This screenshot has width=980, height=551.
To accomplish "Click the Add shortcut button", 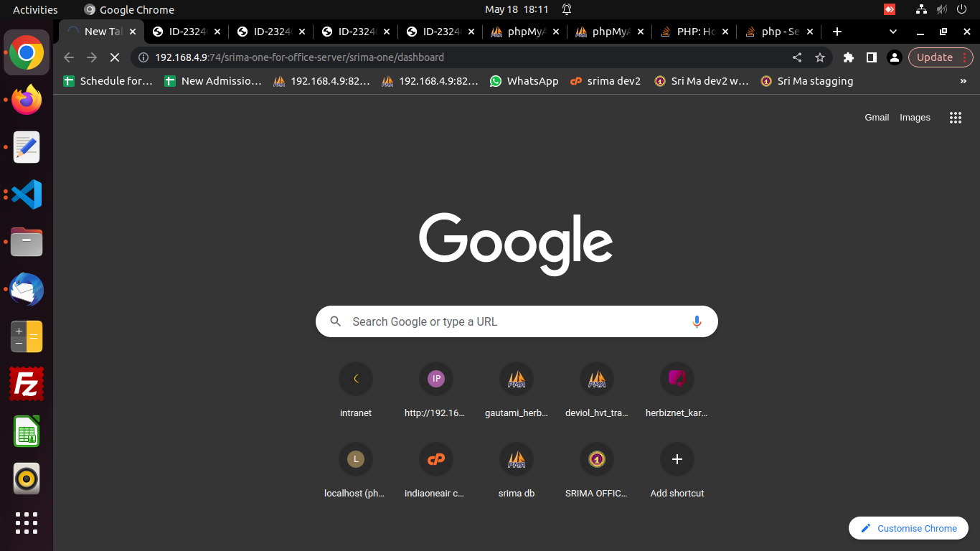I will 677,470.
